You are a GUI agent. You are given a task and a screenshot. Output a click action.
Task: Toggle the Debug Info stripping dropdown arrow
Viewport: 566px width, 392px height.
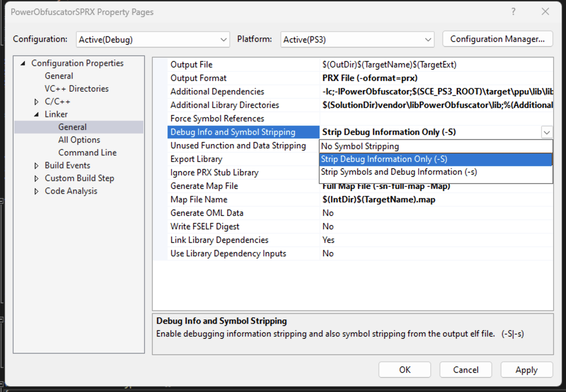point(547,132)
